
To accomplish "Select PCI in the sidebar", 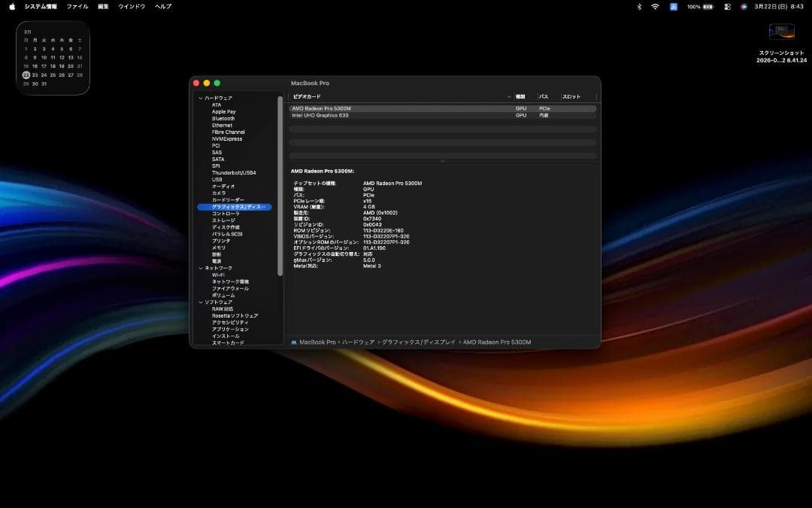I will [x=216, y=146].
